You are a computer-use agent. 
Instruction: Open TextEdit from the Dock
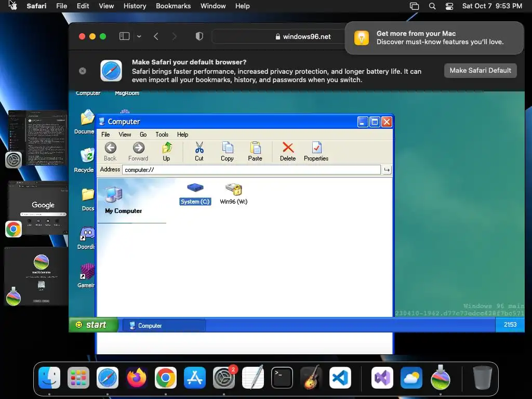[x=253, y=378]
